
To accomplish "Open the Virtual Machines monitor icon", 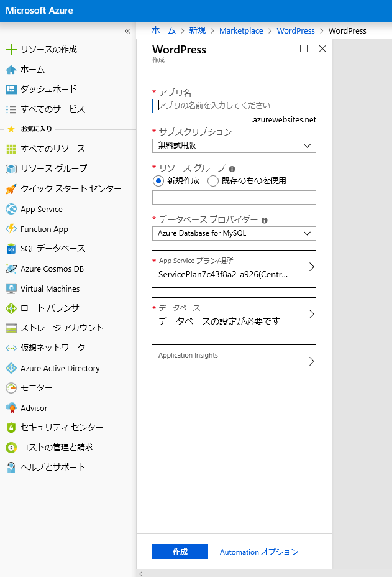I will click(11, 288).
